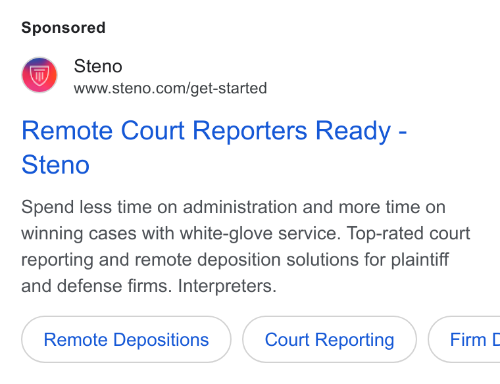Click the word 'Reporters' in the blue headline
Image resolution: width=500 pixels, height=384 pixels.
[250, 131]
